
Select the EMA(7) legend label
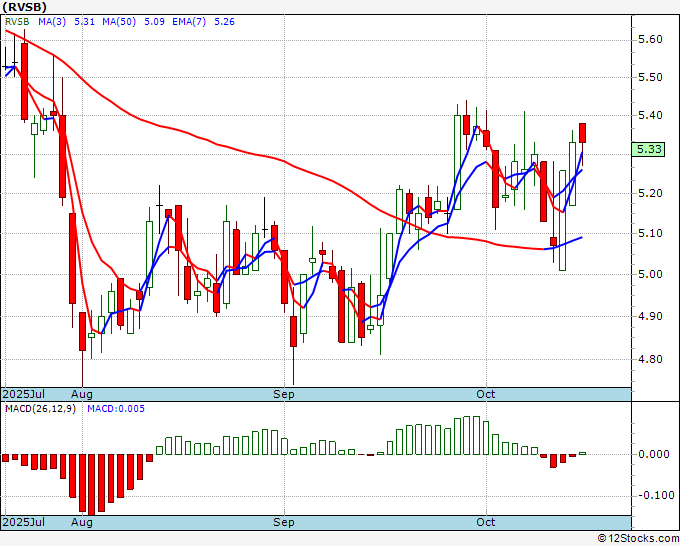189,22
